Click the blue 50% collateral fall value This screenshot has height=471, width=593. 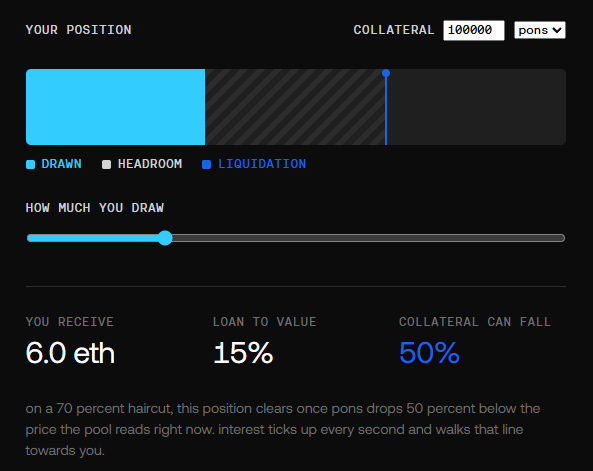(429, 353)
